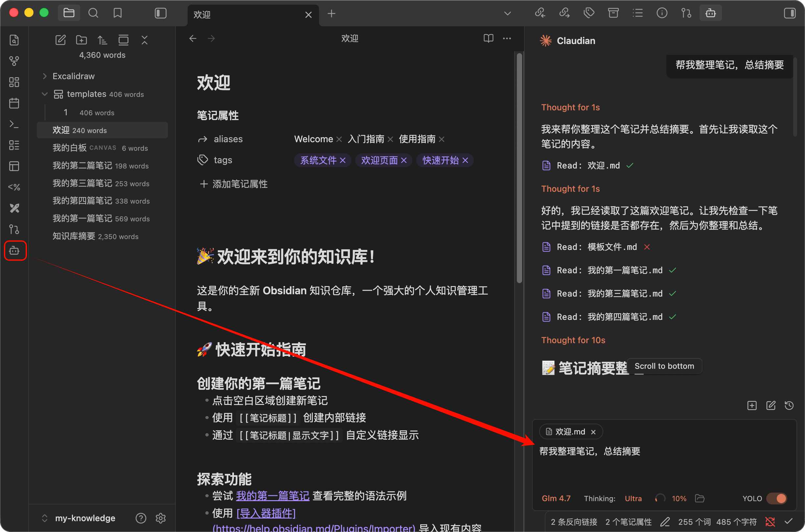Open the daily note calendar ribbon icon
The width and height of the screenshot is (805, 532).
[x=14, y=103]
